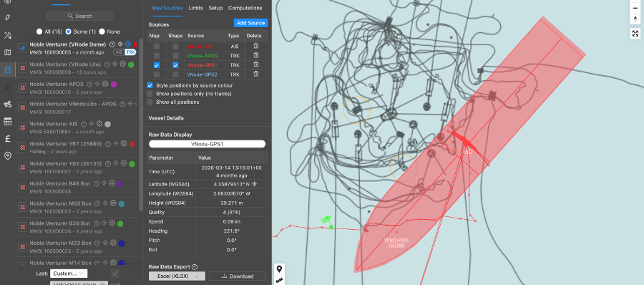Center on latitude using the target icon

click(x=254, y=184)
